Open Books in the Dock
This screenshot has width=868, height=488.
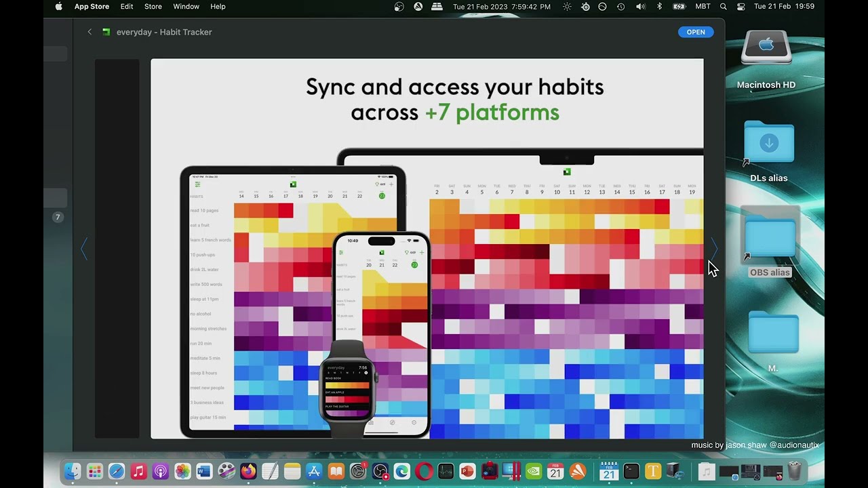click(x=336, y=471)
